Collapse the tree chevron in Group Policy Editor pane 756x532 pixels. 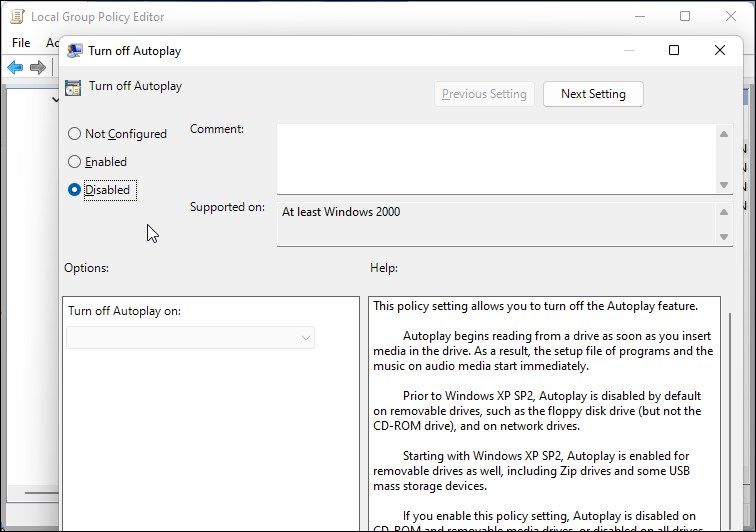[x=55, y=100]
